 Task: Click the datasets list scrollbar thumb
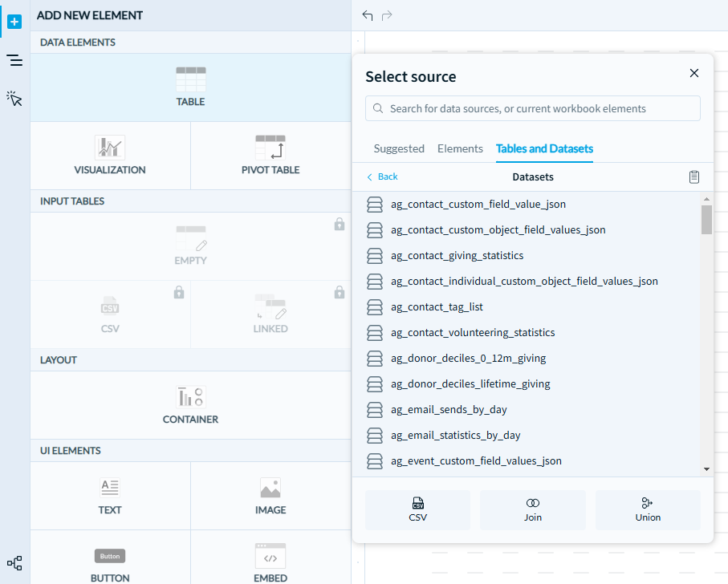(706, 220)
